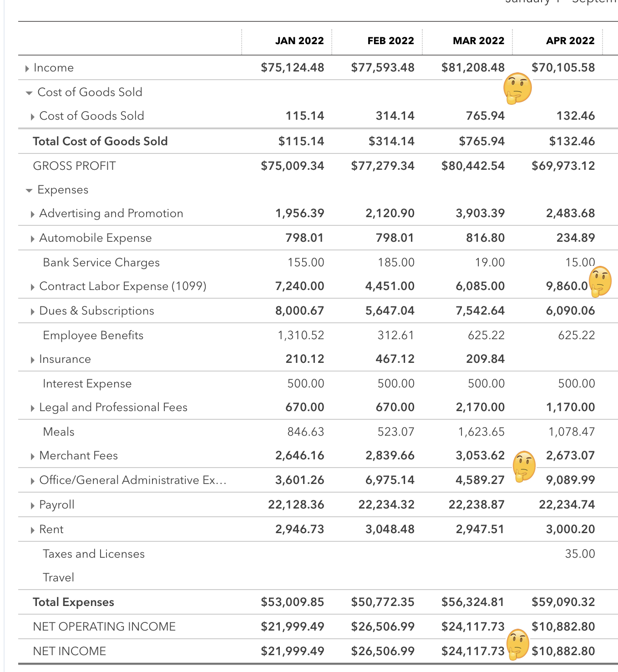Screen dimensions: 618x672
Task: Expand Advertising and Promotion row triangle
Action: [x=32, y=214]
